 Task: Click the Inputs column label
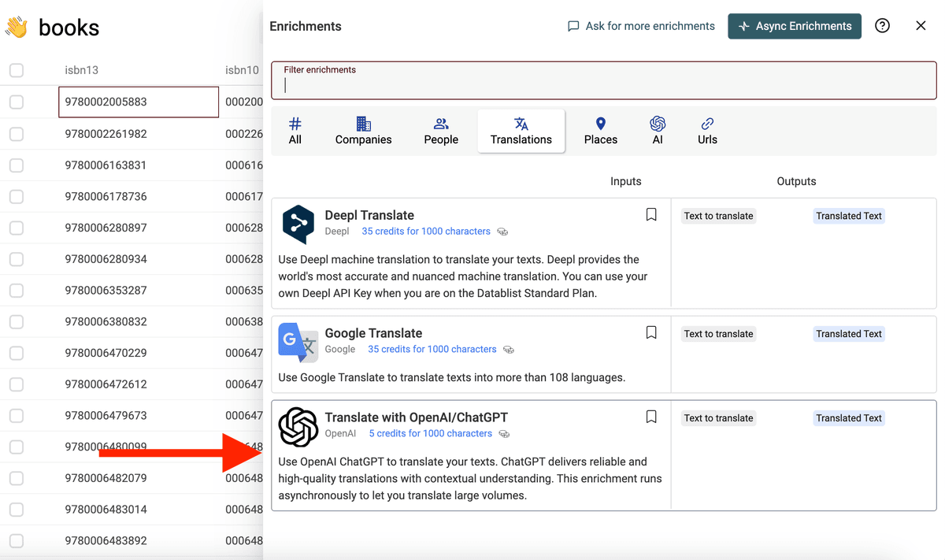pyautogui.click(x=626, y=181)
